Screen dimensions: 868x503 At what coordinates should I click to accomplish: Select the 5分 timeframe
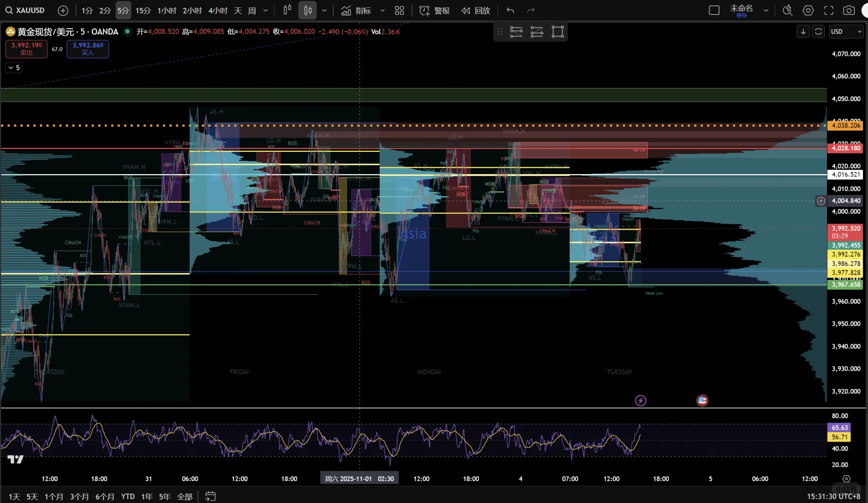click(123, 10)
